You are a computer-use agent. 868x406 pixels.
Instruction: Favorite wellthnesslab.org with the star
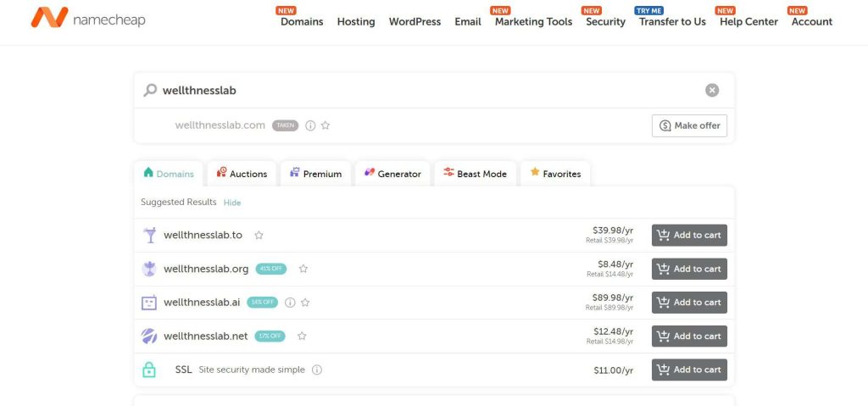pos(303,269)
